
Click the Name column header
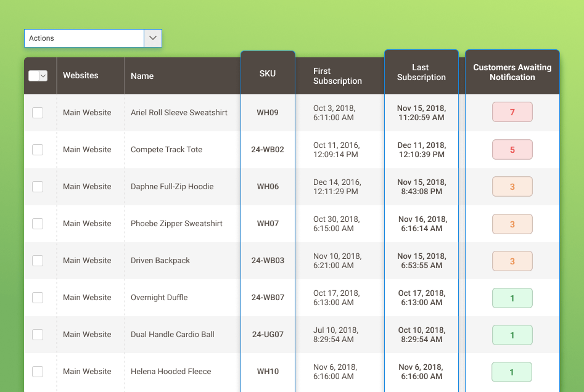pyautogui.click(x=142, y=75)
